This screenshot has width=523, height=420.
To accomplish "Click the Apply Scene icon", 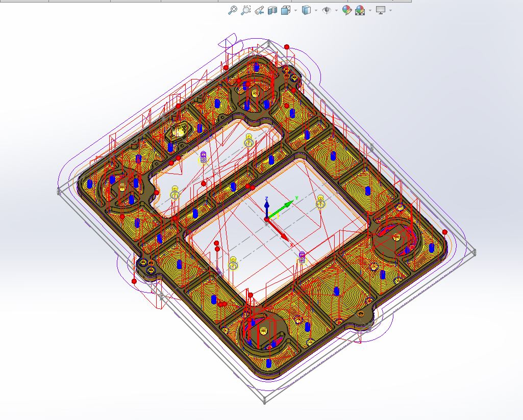I will click(x=360, y=10).
